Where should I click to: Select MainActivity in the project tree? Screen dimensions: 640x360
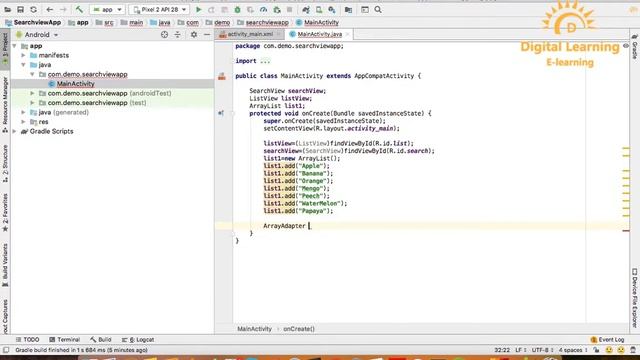[76, 84]
